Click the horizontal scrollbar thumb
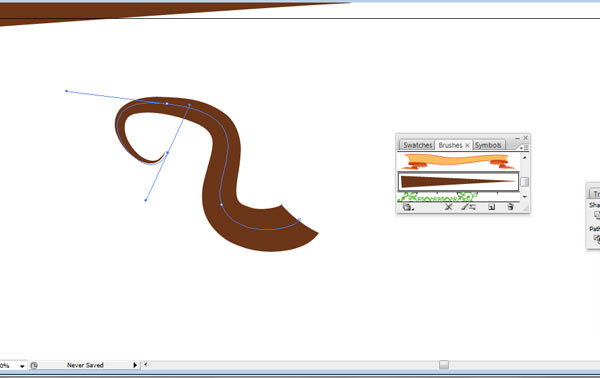This screenshot has height=378, width=600. click(444, 365)
